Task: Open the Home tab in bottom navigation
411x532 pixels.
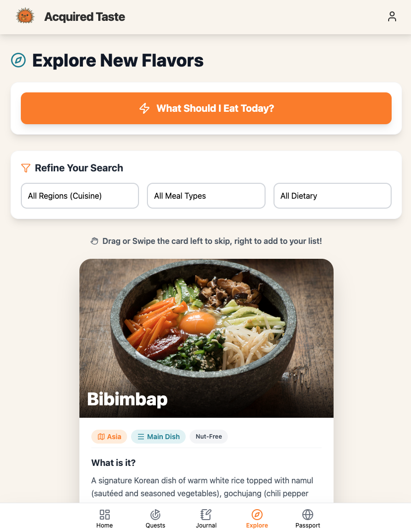Action: click(104, 518)
